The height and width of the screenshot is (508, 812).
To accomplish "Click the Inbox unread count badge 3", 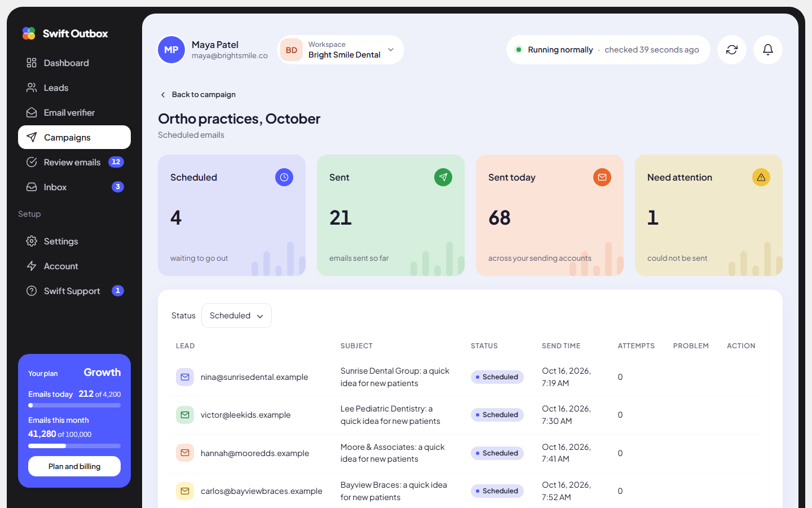I will click(118, 187).
